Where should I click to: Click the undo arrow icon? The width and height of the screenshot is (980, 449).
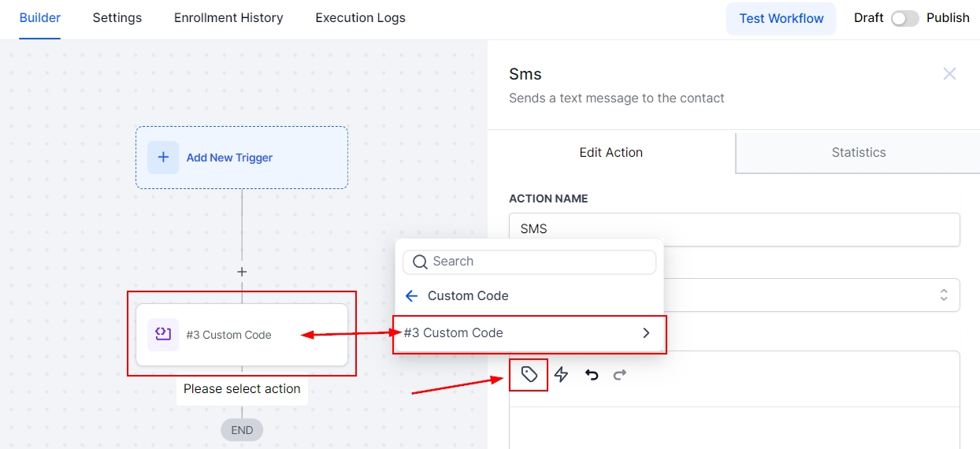(592, 375)
